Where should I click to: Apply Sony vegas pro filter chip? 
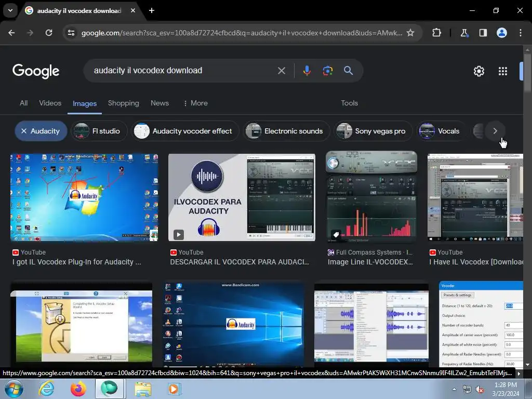click(x=373, y=131)
